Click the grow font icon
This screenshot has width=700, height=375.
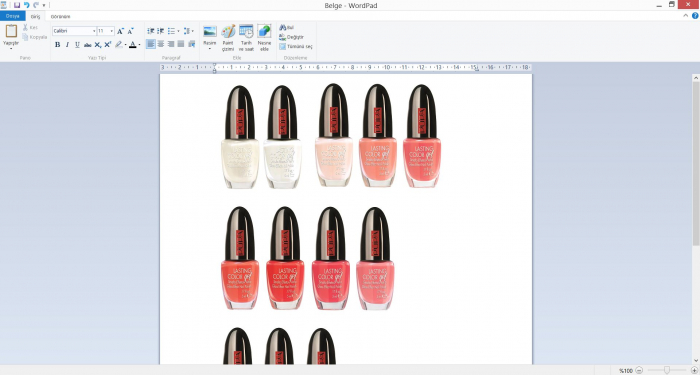pyautogui.click(x=120, y=31)
